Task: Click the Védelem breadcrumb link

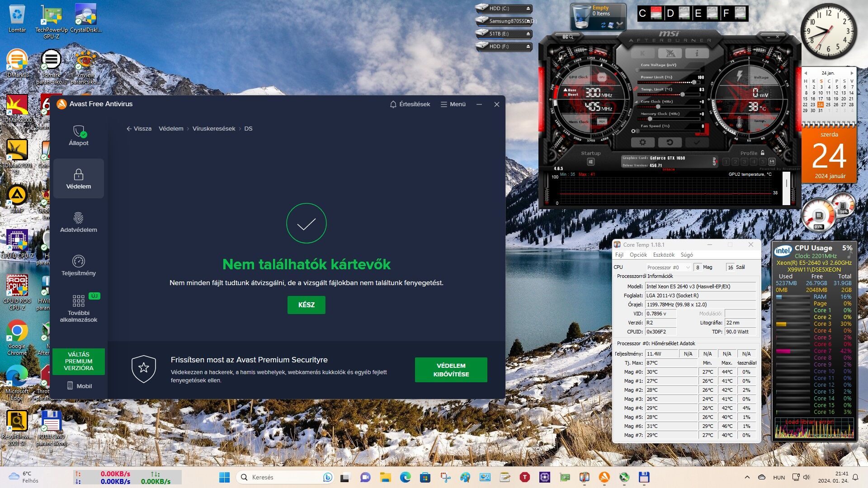Action: point(171,129)
